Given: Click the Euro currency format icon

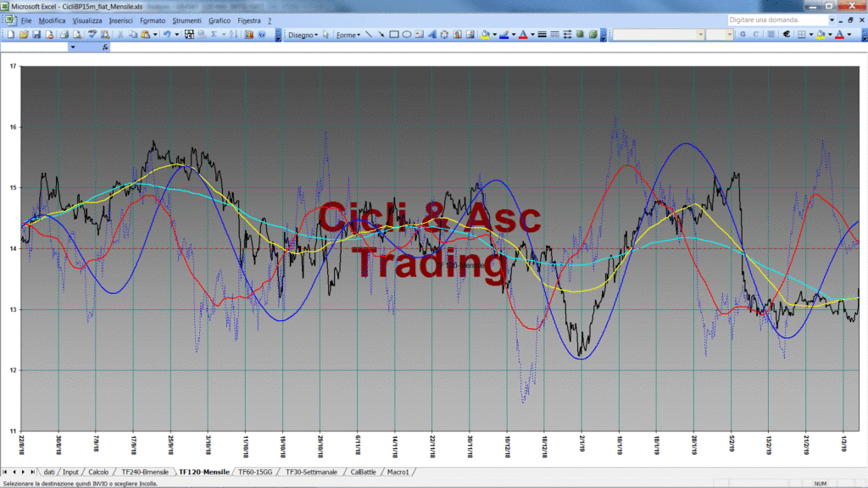Looking at the screenshot, I should tap(786, 34).
